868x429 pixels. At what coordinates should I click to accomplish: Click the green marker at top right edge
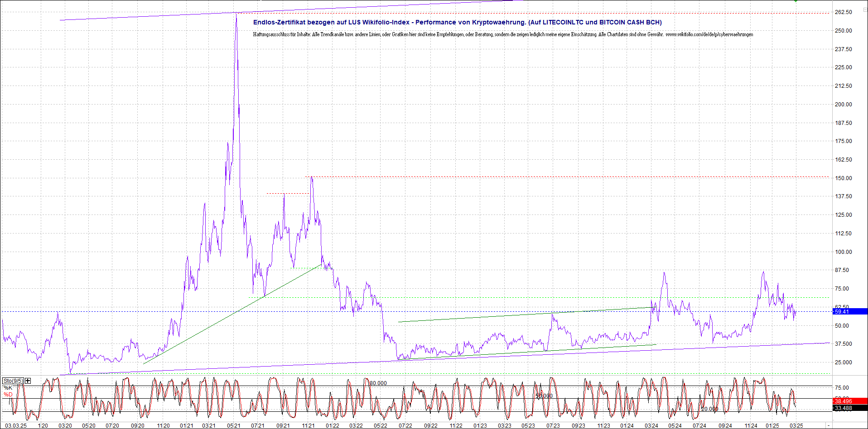point(796,1)
